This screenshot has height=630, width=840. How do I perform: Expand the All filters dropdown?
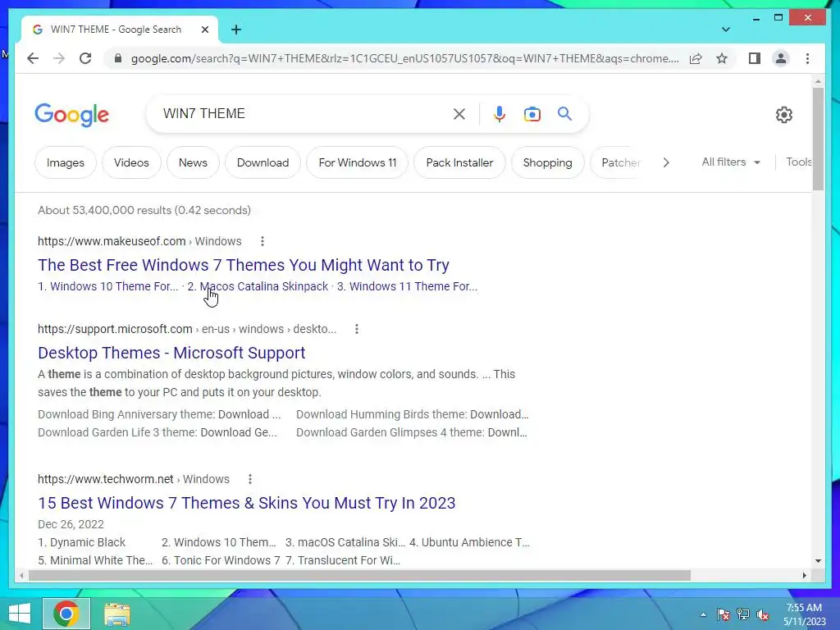(731, 162)
